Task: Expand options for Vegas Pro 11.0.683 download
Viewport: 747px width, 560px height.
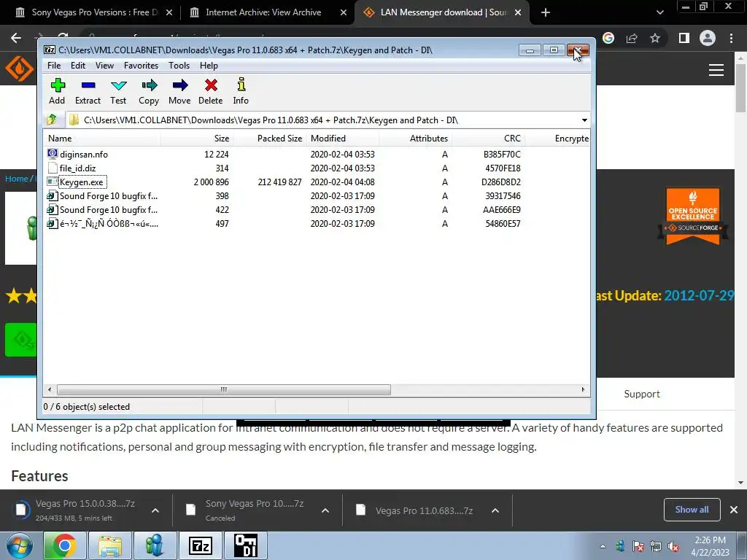Action: (495, 510)
